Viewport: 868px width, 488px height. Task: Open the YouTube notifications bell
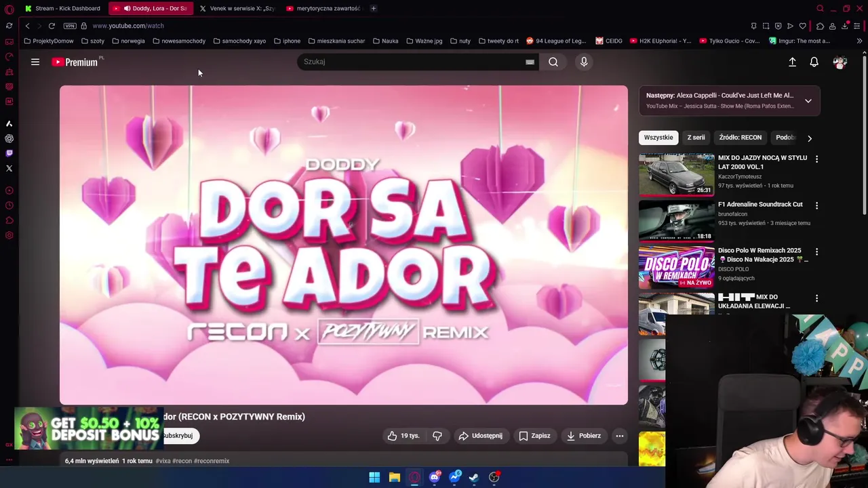tap(814, 62)
